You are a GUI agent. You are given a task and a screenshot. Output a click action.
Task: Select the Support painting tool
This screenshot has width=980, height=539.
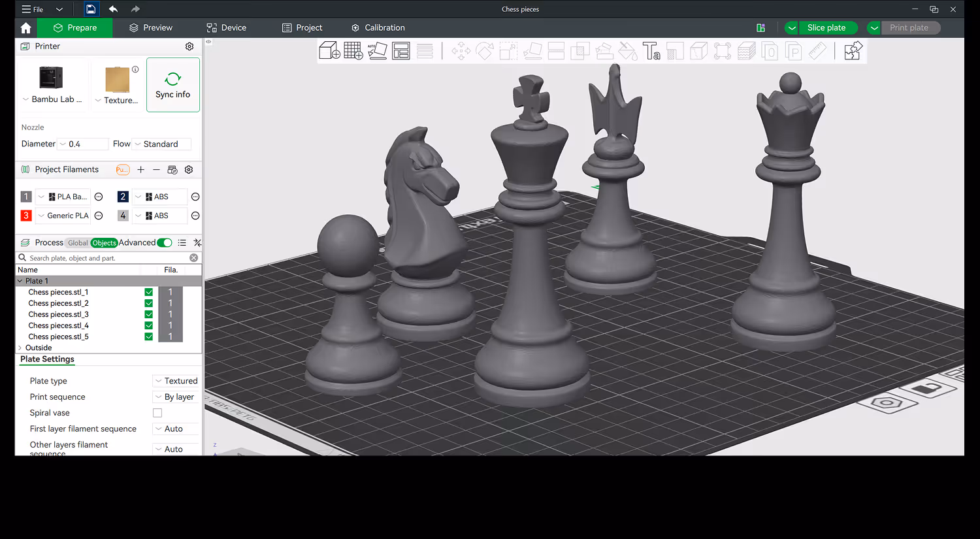tap(604, 50)
